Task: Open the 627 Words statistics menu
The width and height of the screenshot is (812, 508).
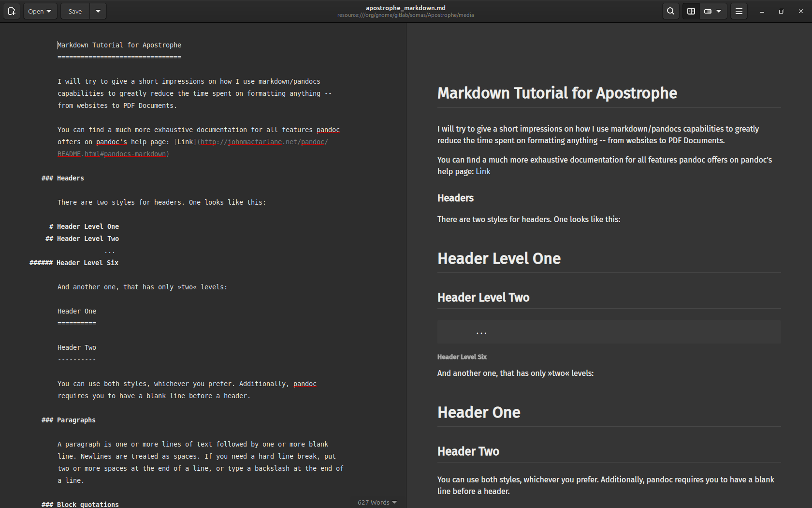Action: [377, 502]
